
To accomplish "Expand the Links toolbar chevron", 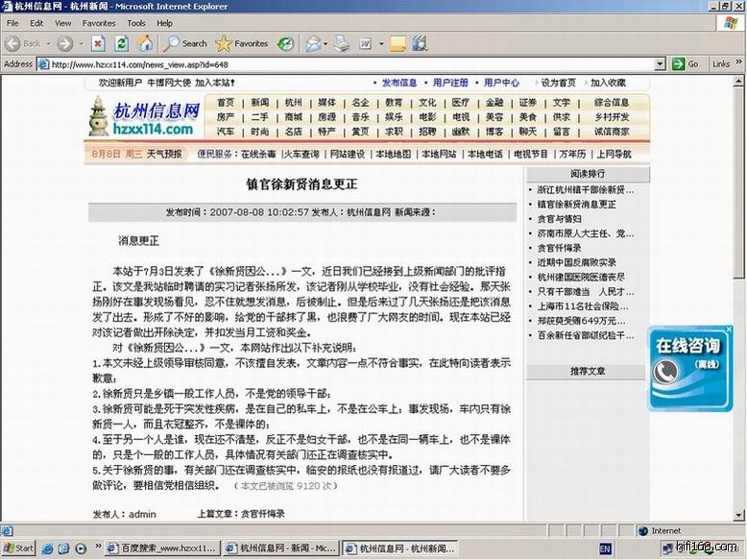I will coord(739,64).
